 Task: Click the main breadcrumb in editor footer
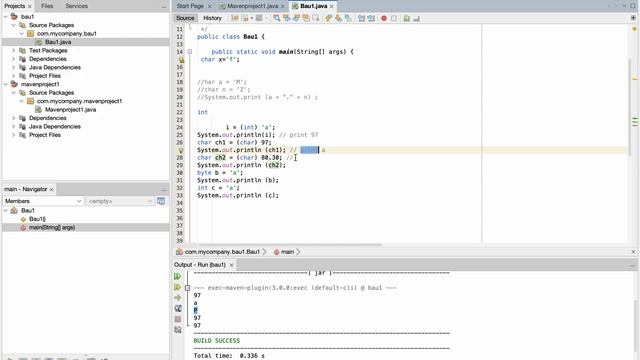[x=287, y=252]
